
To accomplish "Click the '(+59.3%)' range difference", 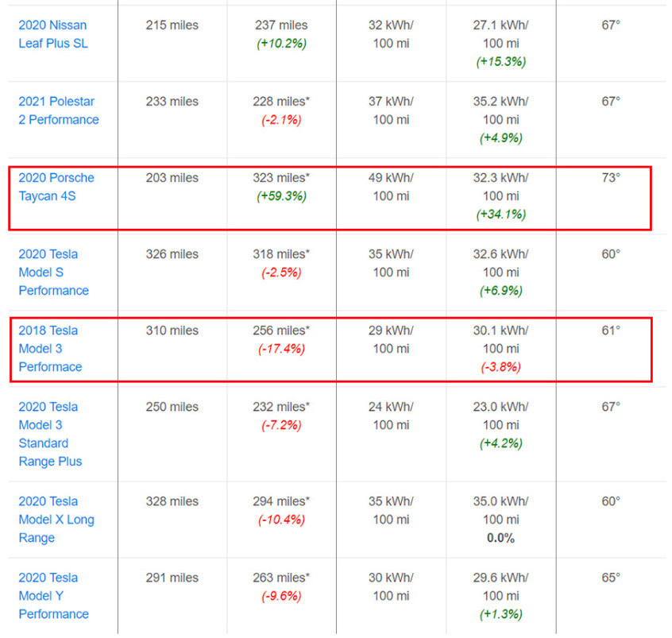I will 281,196.
